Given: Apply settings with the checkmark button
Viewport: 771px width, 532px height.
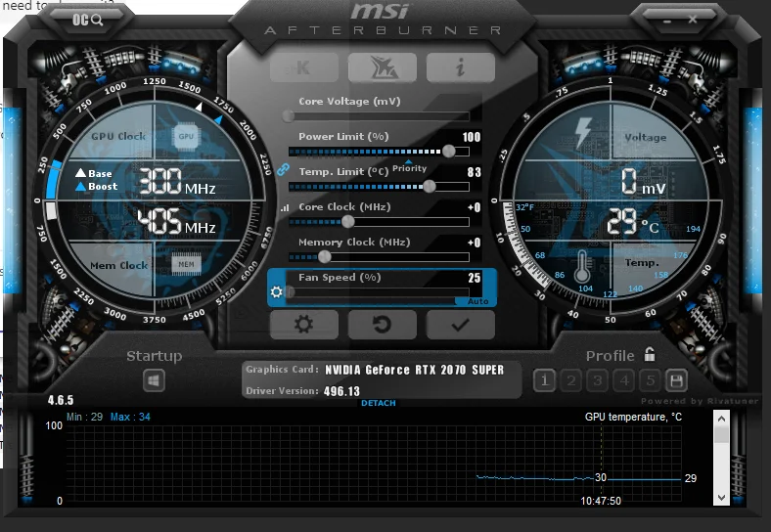Looking at the screenshot, I should tap(460, 325).
